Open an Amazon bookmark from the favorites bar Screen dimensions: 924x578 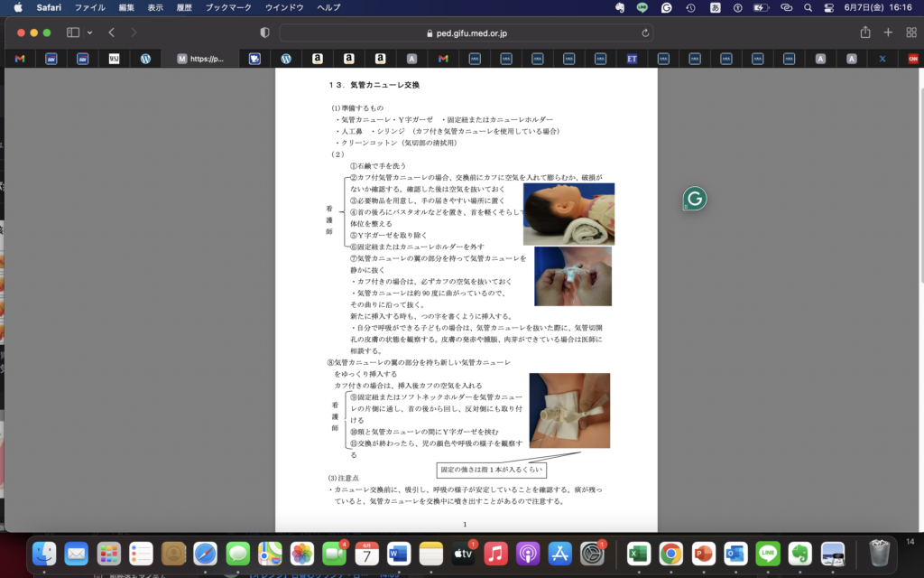coord(317,58)
